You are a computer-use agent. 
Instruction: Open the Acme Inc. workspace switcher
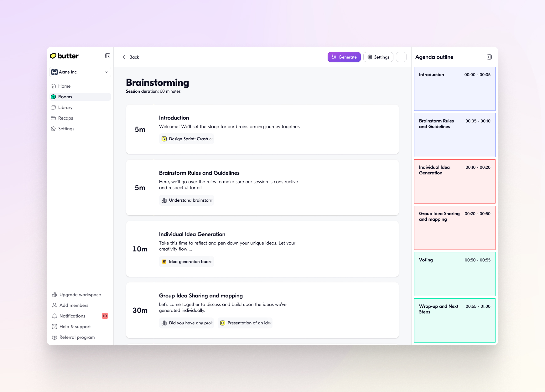tap(80, 72)
